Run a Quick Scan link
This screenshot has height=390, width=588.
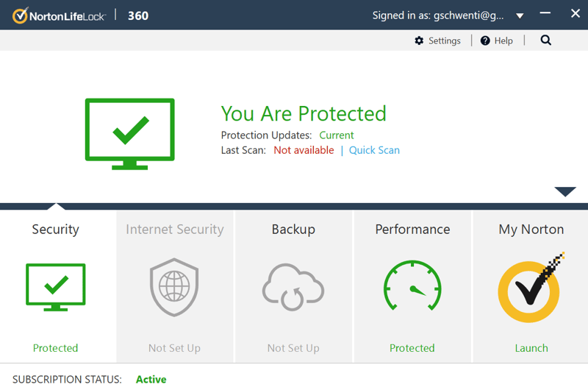(374, 150)
